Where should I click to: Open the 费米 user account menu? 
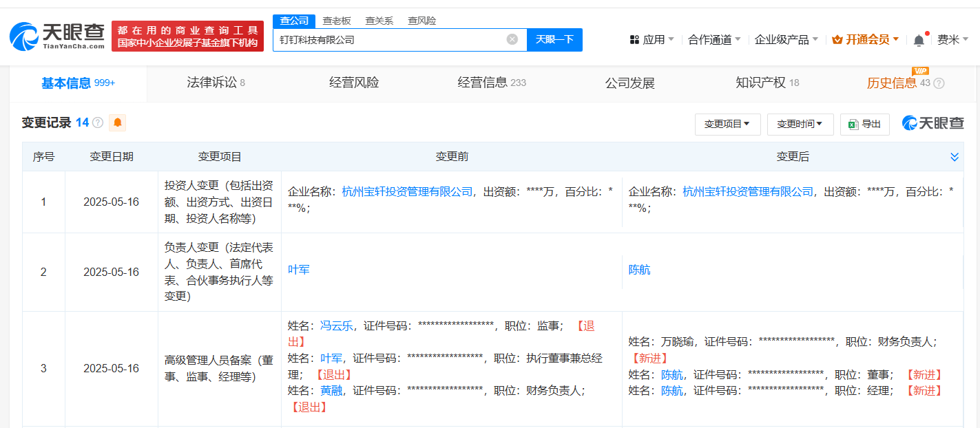953,40
